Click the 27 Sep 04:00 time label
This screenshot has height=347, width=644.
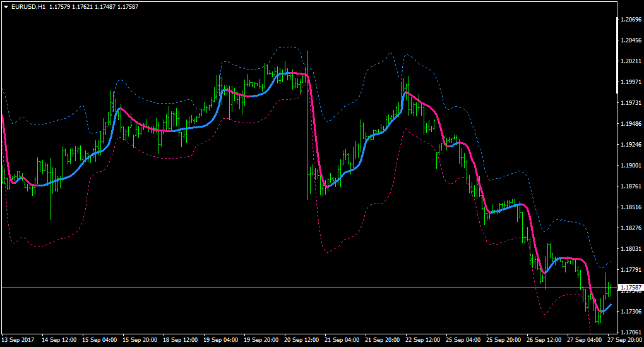(585, 340)
